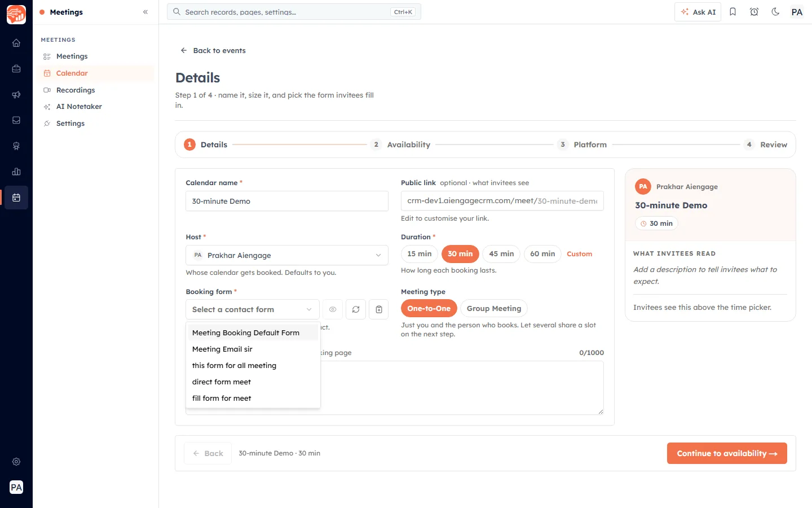
Task: Toggle dark mode moon icon
Action: (775, 12)
